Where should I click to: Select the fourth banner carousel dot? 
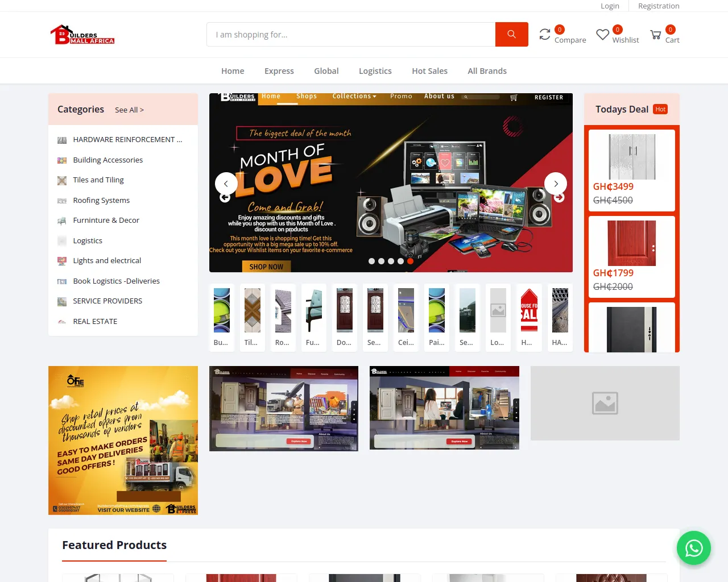pyautogui.click(x=401, y=261)
